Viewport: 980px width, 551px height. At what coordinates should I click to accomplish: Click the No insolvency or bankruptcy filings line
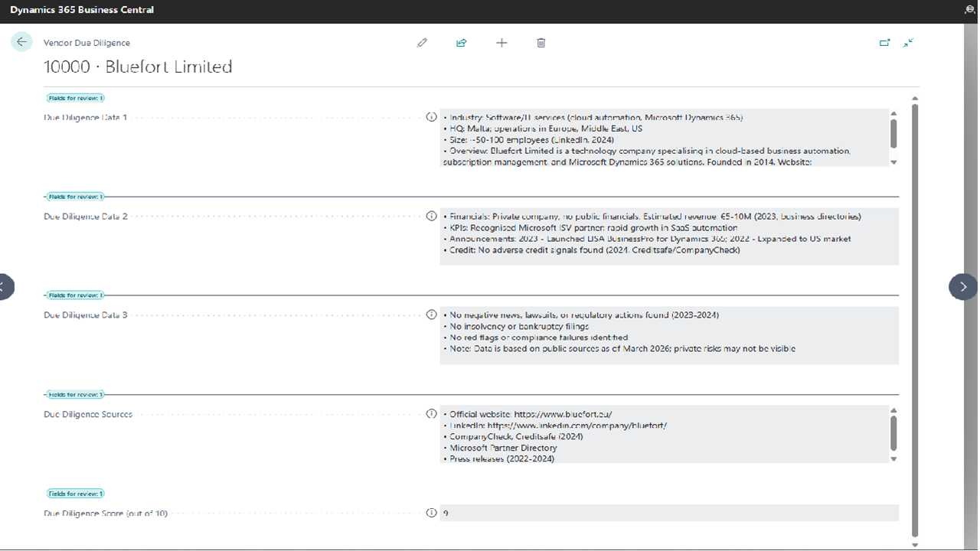(x=516, y=326)
